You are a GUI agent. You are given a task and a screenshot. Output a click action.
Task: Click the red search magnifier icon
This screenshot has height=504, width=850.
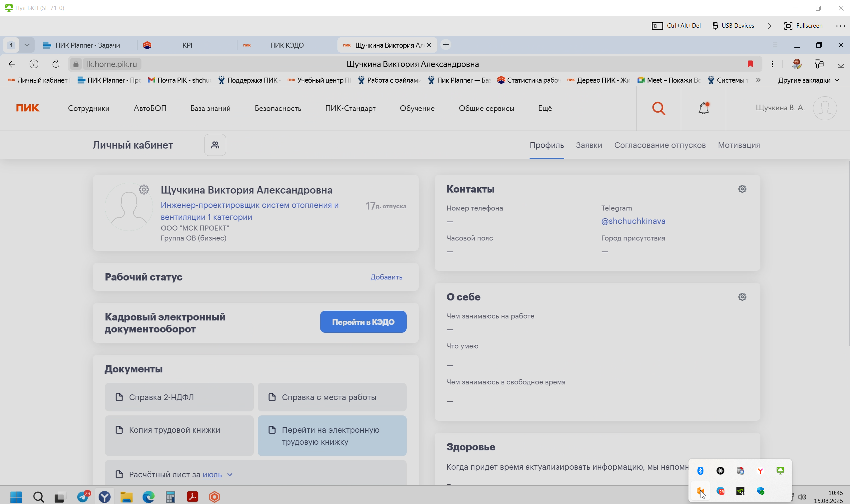pos(658,108)
